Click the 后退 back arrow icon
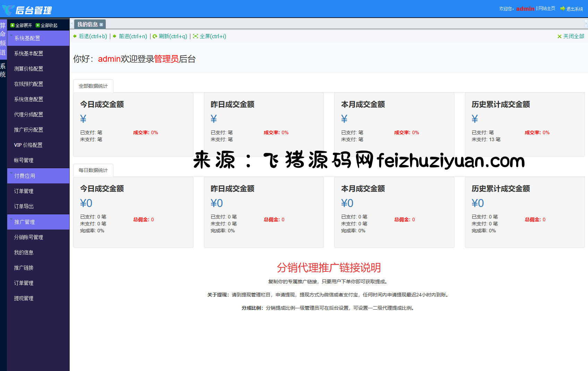 (x=75, y=36)
